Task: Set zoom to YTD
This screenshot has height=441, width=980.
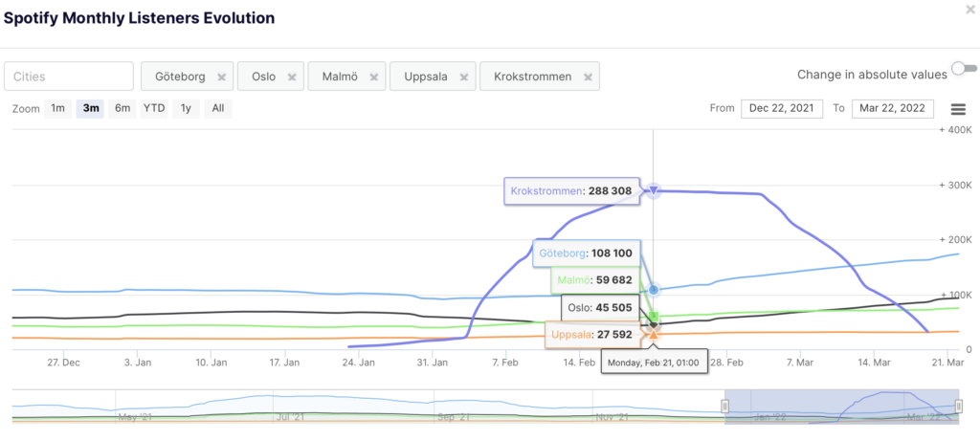Action: pos(154,108)
